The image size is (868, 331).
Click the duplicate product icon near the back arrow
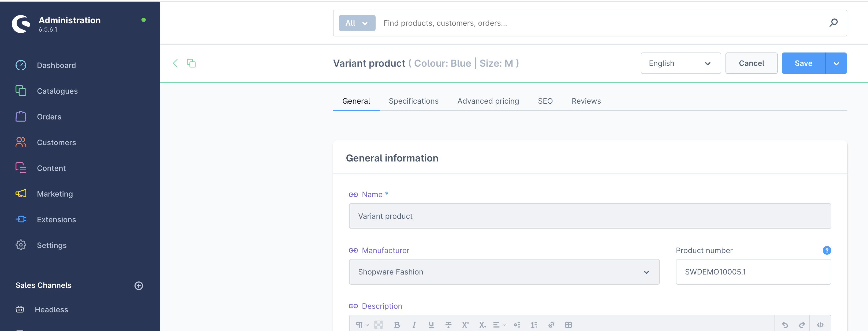click(191, 63)
